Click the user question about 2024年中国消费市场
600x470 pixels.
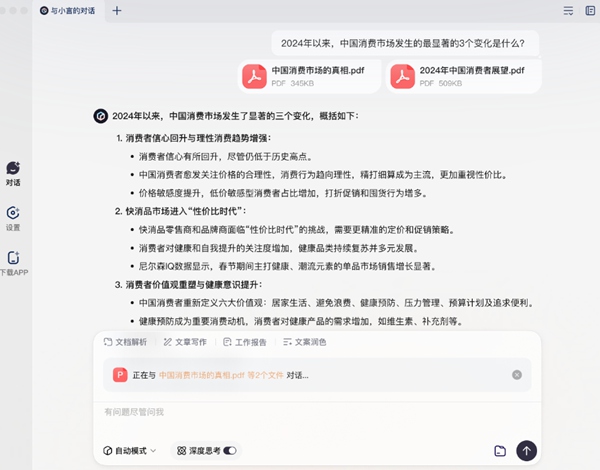pyautogui.click(x=403, y=43)
